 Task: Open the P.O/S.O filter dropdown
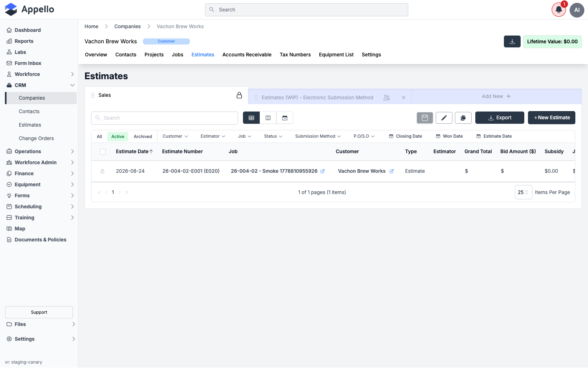point(364,136)
